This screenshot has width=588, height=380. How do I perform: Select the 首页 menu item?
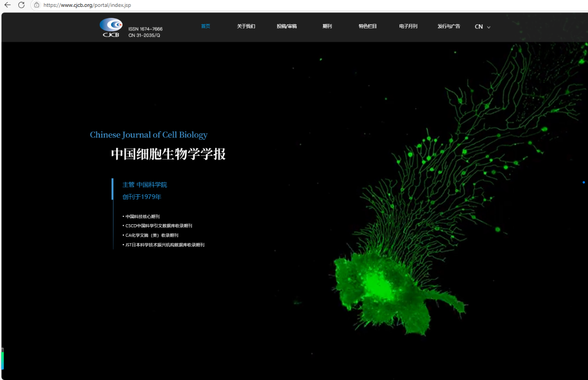point(205,26)
